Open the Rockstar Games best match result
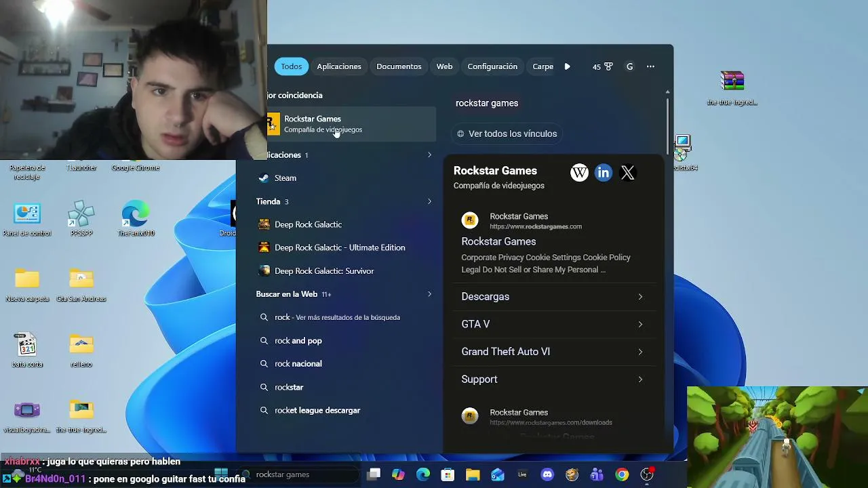 (x=351, y=124)
